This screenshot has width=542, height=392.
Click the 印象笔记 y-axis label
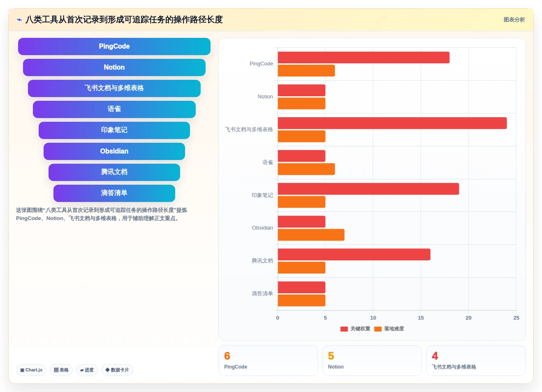pos(262,195)
